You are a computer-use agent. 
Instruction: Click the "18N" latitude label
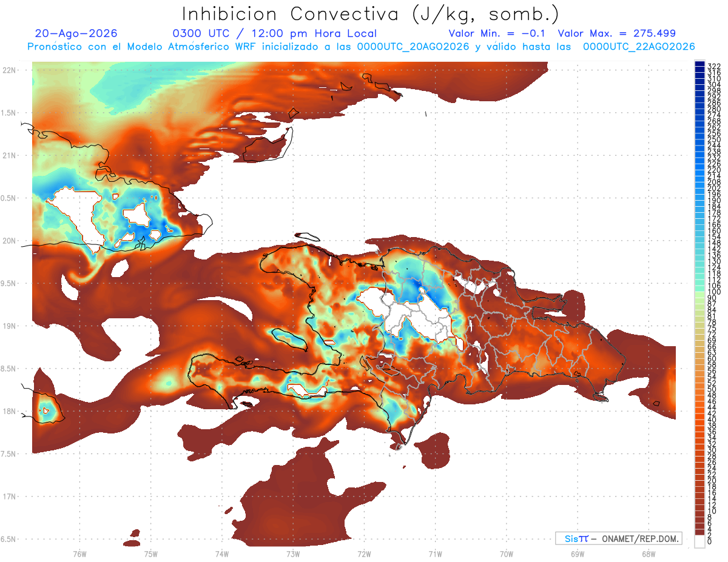click(x=10, y=411)
